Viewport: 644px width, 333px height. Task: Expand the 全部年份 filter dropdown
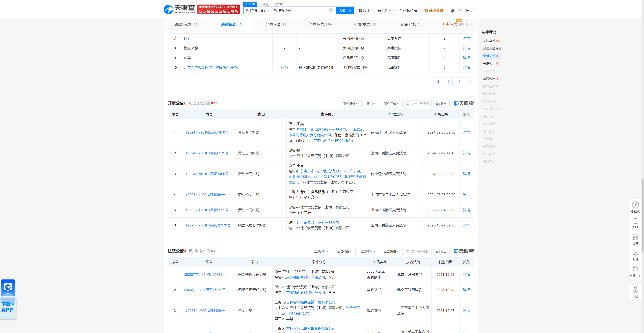click(x=368, y=251)
